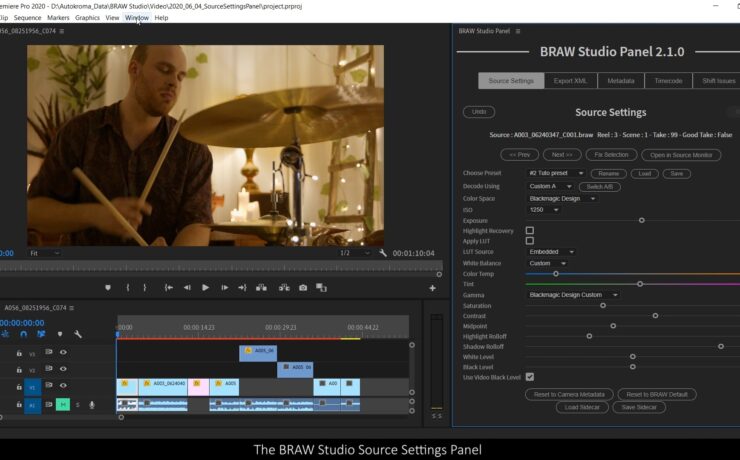
Task: Click the Extract button icon
Action: [284, 287]
